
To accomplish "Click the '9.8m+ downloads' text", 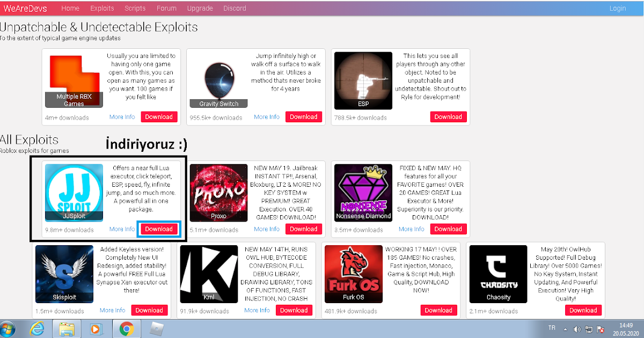I will pos(69,230).
